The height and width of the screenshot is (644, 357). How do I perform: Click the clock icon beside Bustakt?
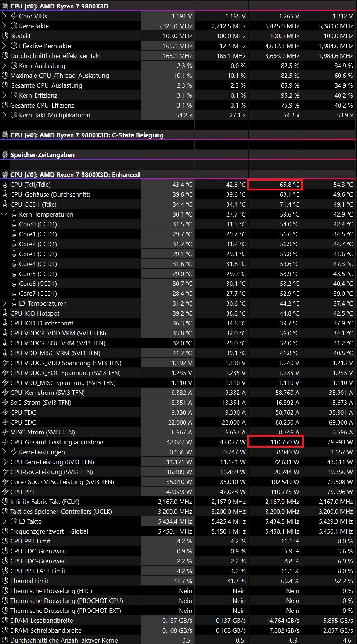coord(5,36)
